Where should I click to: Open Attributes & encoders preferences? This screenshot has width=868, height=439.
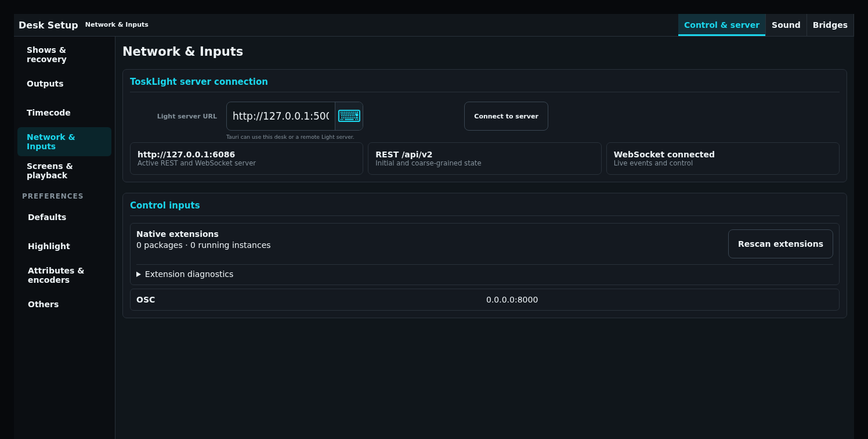tap(64, 275)
